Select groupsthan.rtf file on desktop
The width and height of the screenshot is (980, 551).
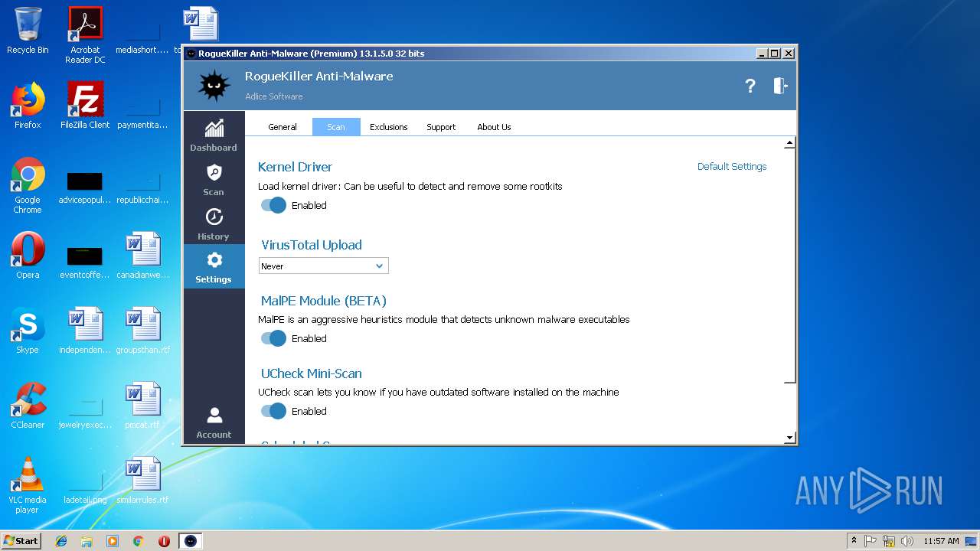coord(142,331)
